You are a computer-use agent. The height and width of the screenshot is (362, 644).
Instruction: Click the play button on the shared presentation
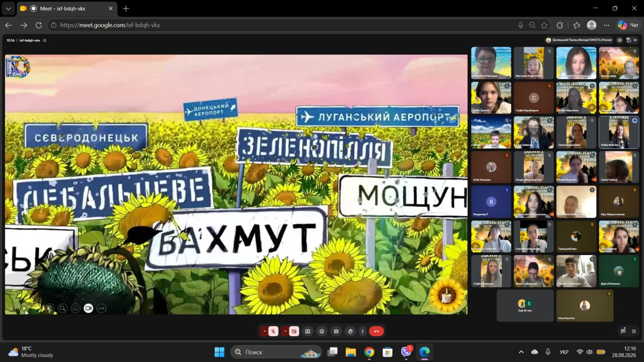(24, 309)
